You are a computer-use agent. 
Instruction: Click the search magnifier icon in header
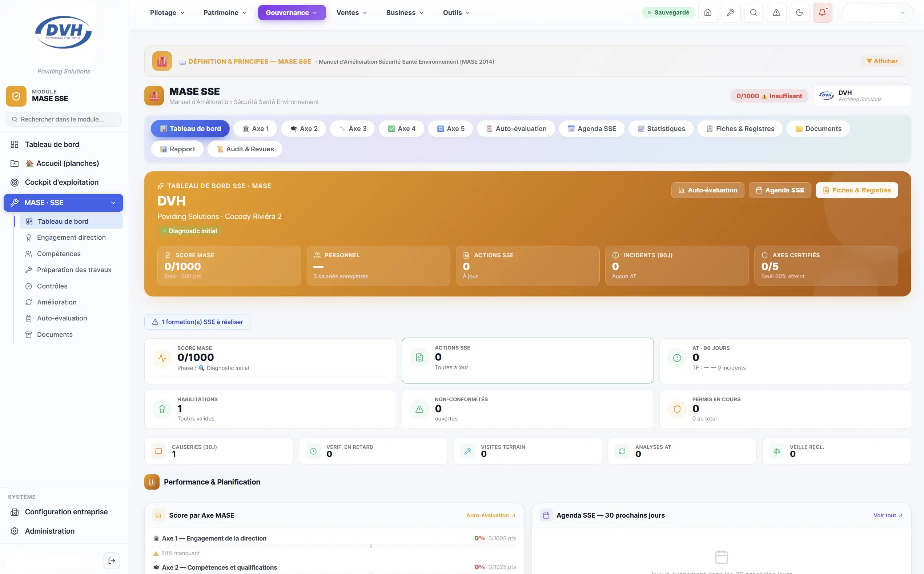point(754,12)
